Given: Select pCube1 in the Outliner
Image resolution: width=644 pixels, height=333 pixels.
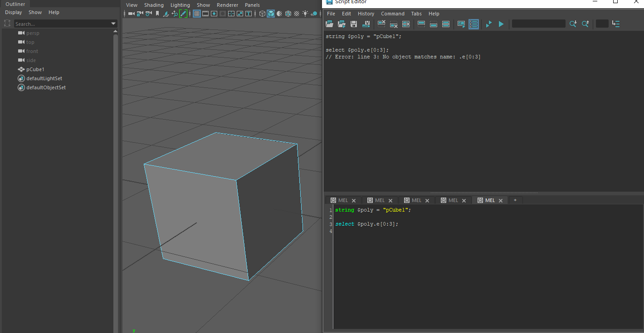Looking at the screenshot, I should (35, 69).
